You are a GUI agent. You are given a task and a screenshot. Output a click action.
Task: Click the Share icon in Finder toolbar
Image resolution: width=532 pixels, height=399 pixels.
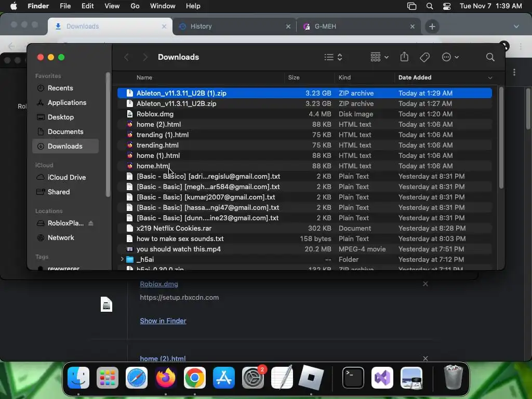tap(404, 57)
